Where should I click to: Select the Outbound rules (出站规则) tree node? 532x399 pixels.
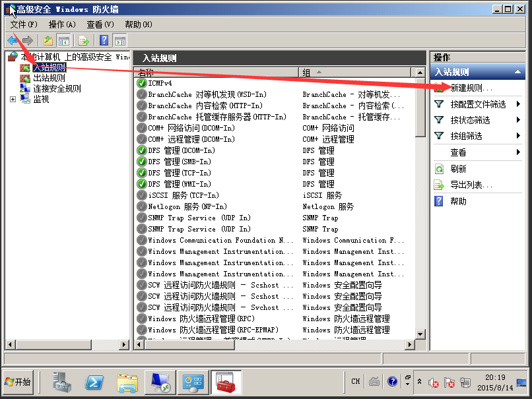click(49, 78)
